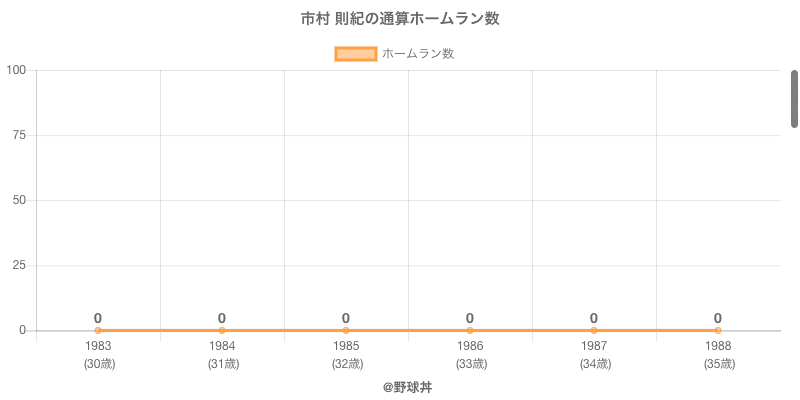This screenshot has width=800, height=400.
Task: Click the 1986 (33歳) axis label
Action: coord(470,355)
